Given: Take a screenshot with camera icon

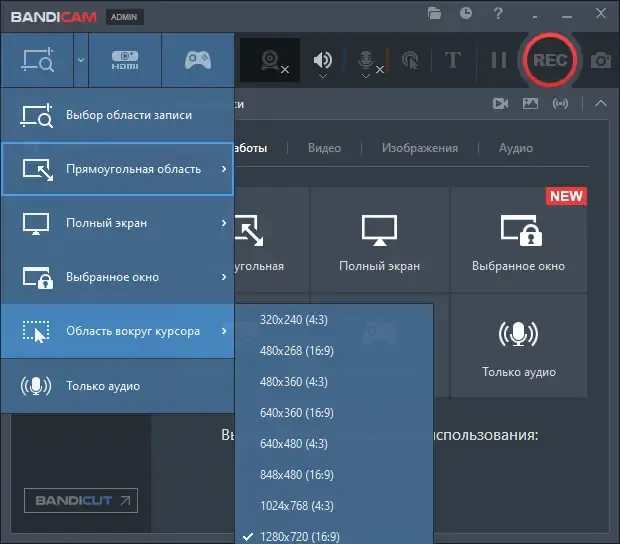Looking at the screenshot, I should coord(601,60).
